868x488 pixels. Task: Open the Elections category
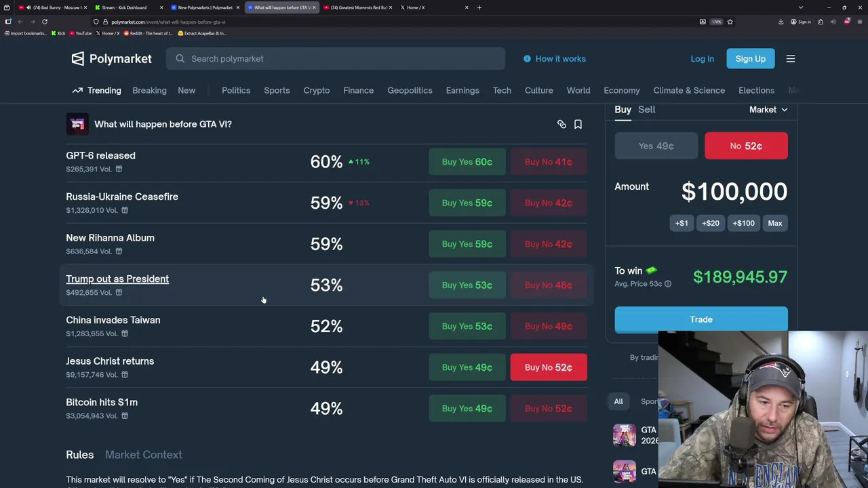point(756,90)
